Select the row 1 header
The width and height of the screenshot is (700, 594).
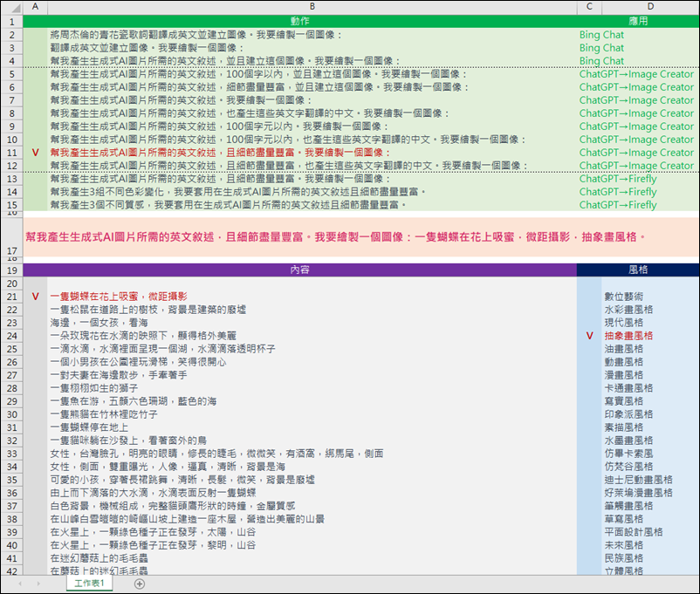[11, 22]
